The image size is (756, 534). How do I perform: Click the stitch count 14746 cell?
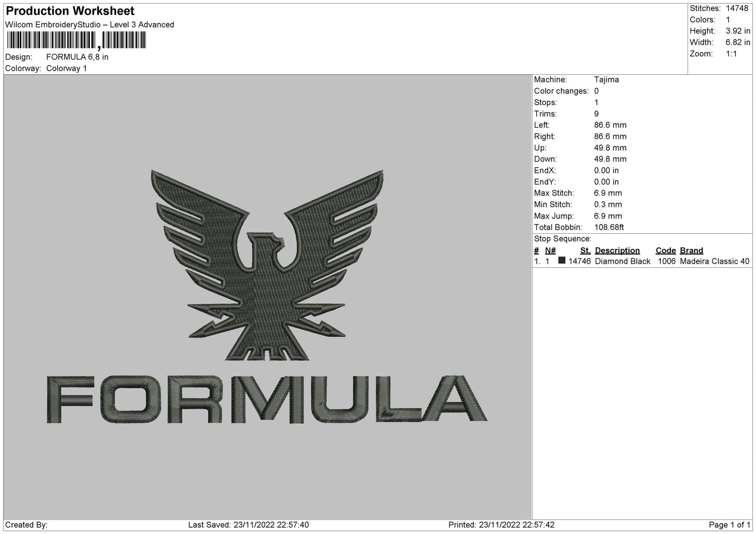(x=580, y=262)
